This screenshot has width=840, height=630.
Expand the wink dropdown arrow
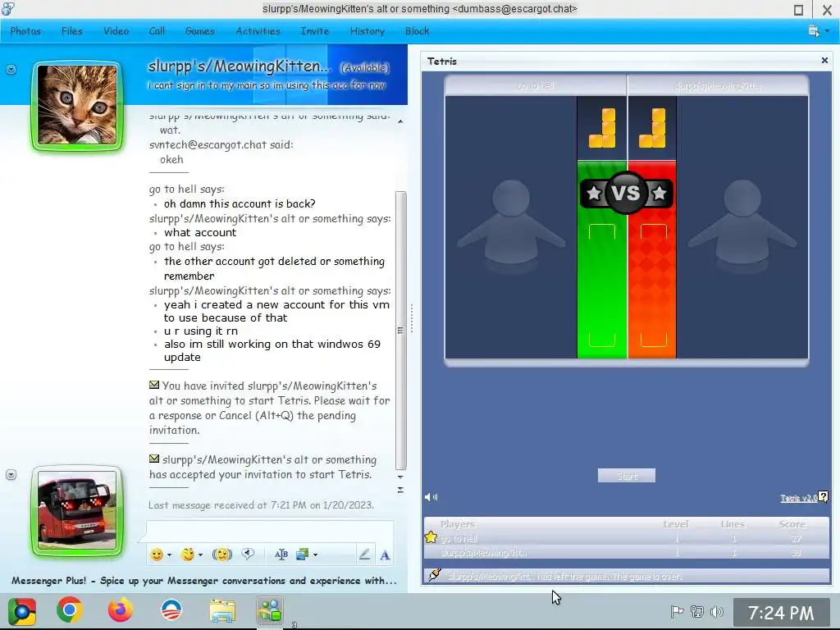[200, 555]
